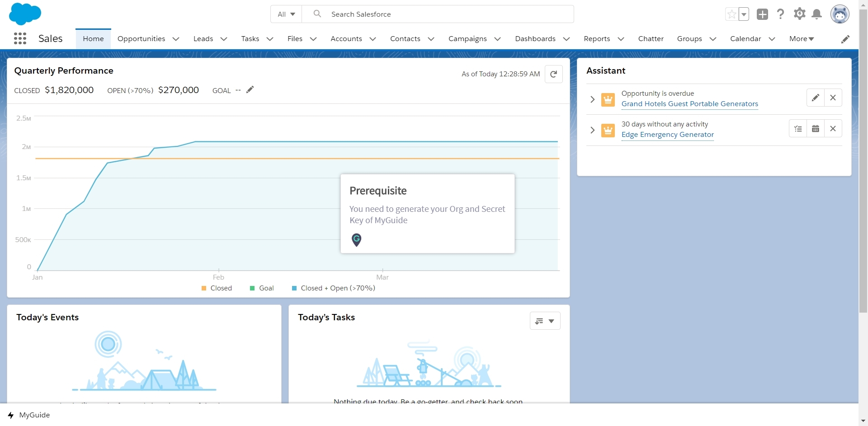Edit the overdue Grand Hotels opportunity
The height and width of the screenshot is (426, 868).
815,98
